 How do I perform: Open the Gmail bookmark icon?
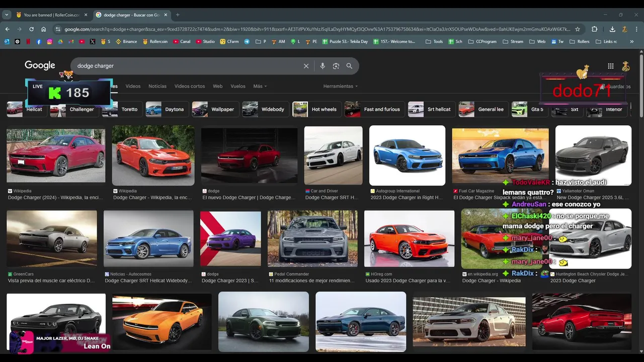(x=71, y=42)
